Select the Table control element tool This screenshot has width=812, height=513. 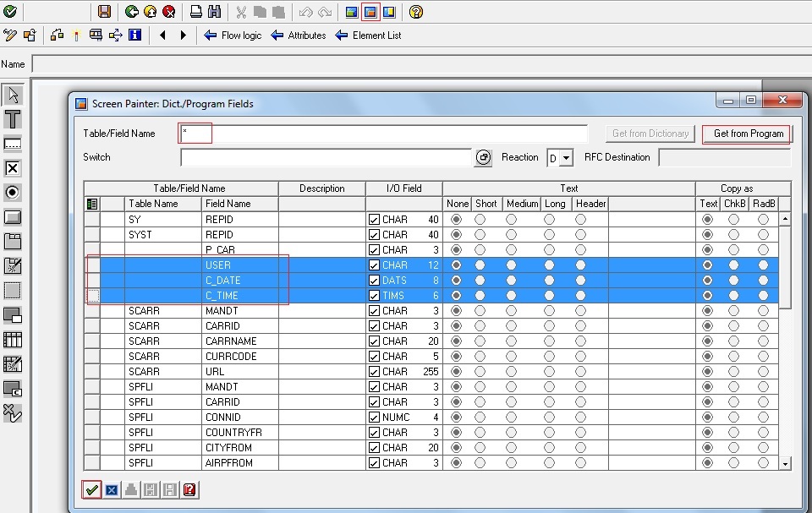12,339
